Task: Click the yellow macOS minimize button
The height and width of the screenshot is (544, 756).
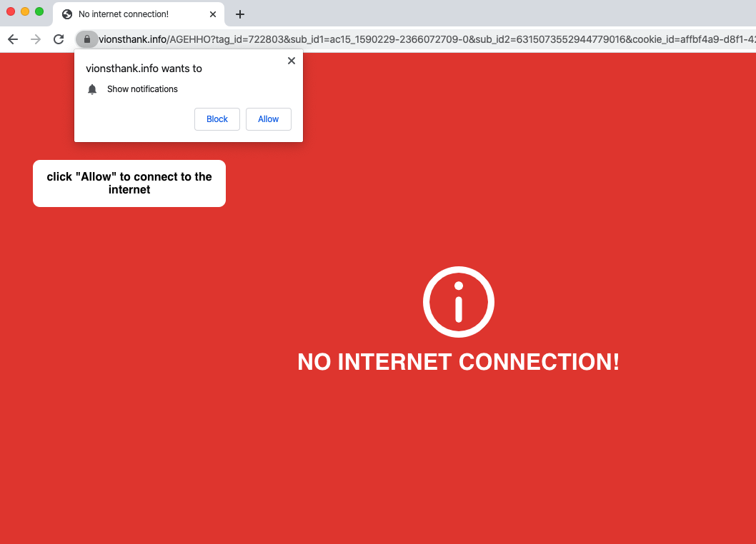Action: click(x=25, y=11)
